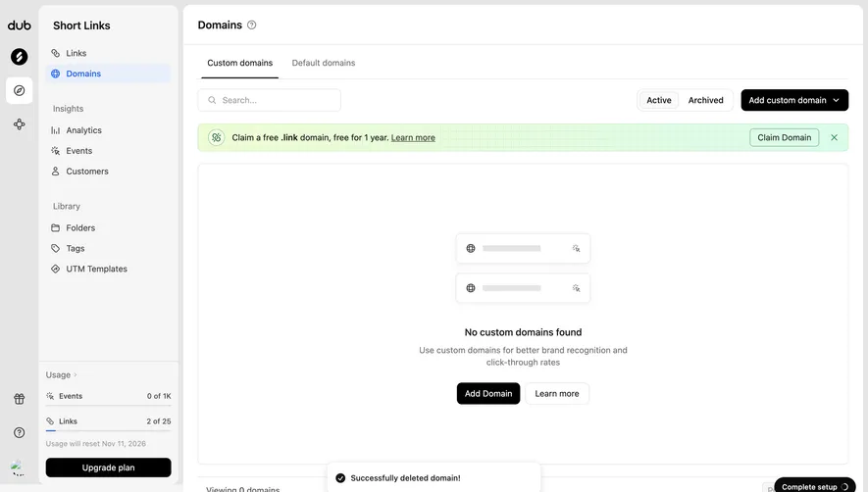Viewport: 868px width, 492px height.
Task: Click the green link badge icon in banner
Action: pos(217,137)
